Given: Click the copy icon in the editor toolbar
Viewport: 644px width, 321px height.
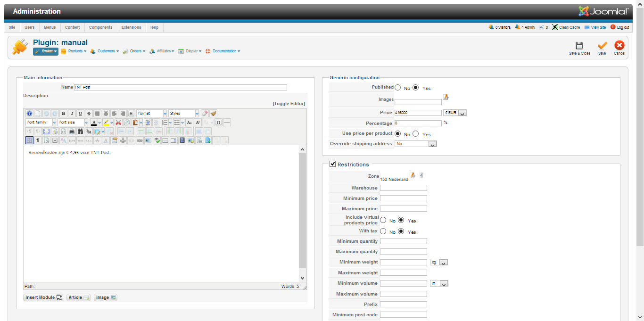Looking at the screenshot, I should tap(127, 123).
